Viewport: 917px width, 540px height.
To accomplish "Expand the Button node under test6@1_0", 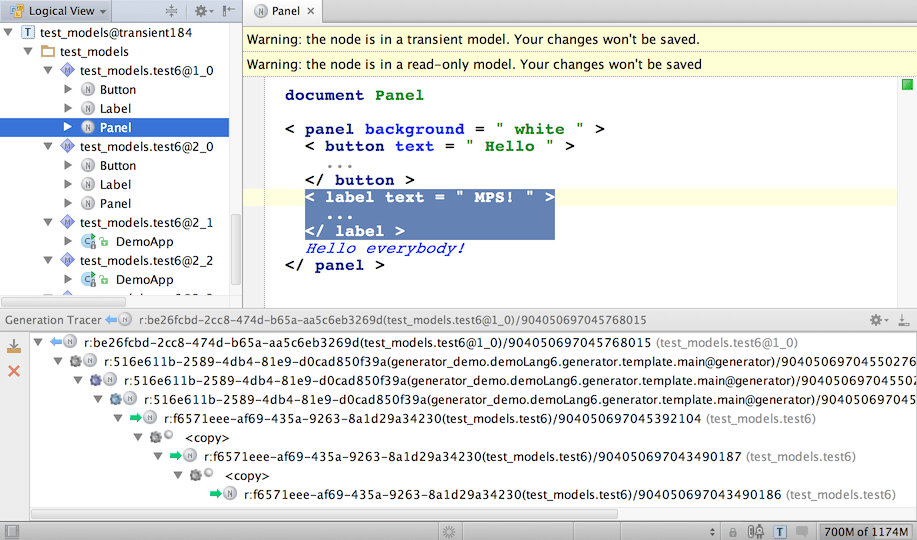I will [x=68, y=90].
